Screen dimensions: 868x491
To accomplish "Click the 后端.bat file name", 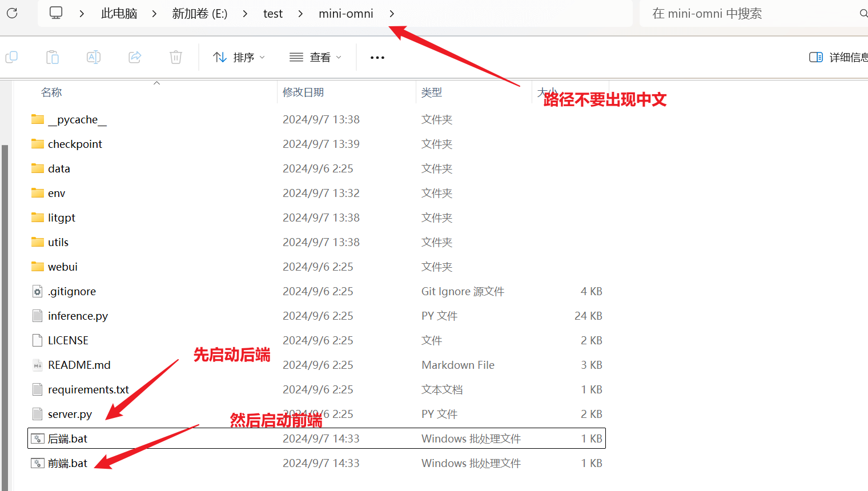I will click(x=67, y=438).
